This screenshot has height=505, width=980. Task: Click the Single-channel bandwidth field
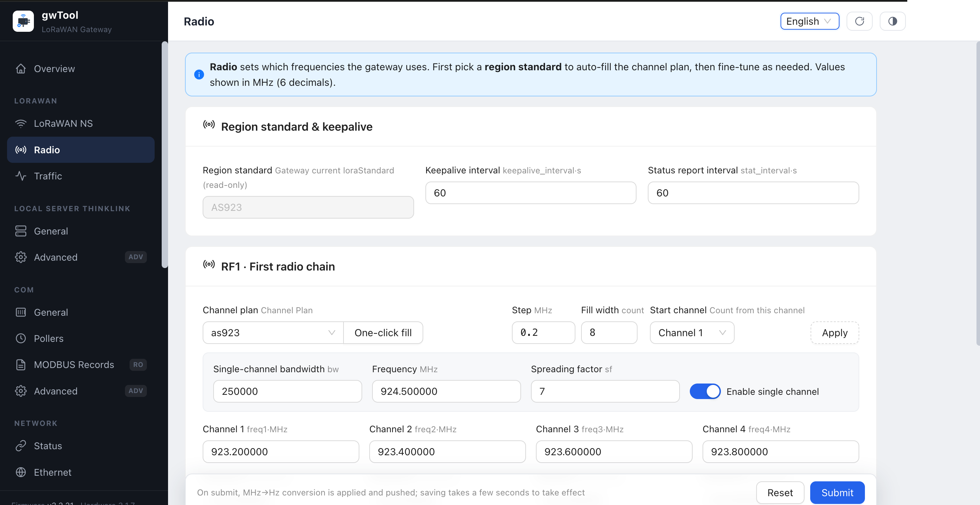coord(287,391)
